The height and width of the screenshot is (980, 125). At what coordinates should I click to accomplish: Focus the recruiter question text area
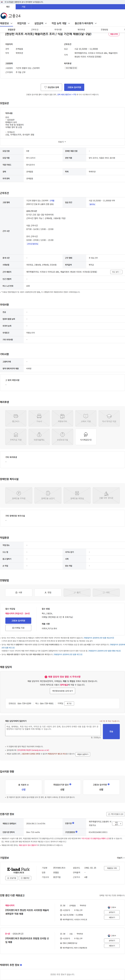pyautogui.click(x=53, y=730)
